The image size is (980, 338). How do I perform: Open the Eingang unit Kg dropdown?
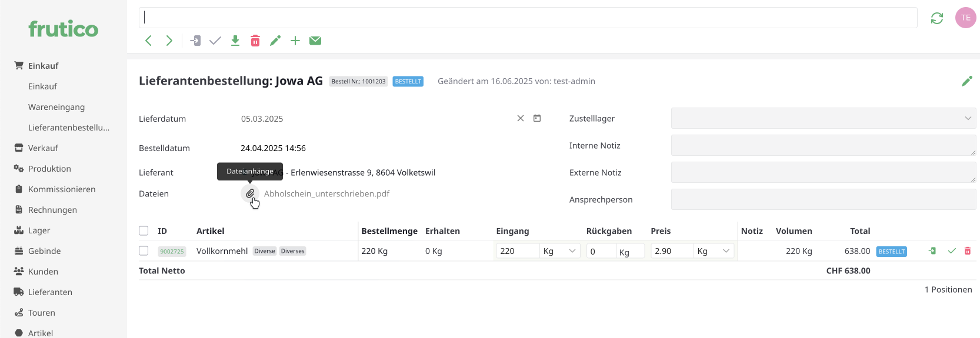point(559,251)
